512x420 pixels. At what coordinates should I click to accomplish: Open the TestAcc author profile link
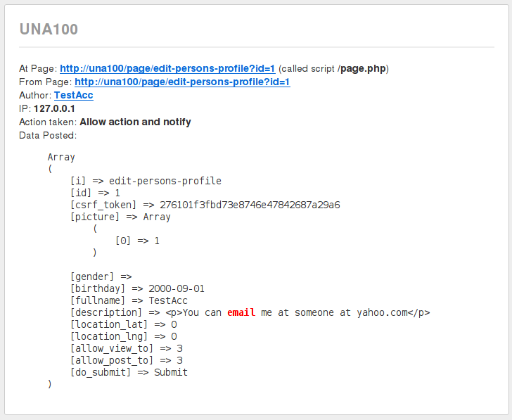tap(73, 96)
